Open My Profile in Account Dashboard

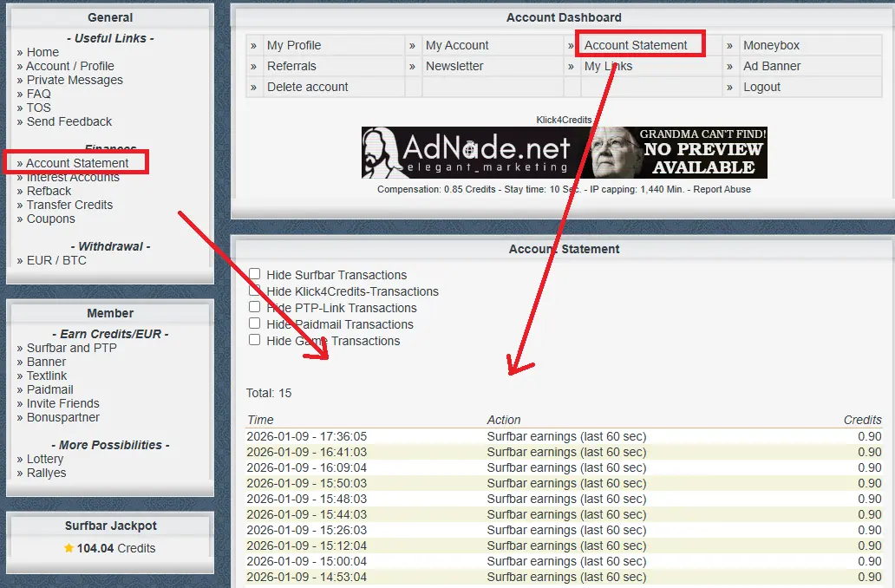[294, 45]
